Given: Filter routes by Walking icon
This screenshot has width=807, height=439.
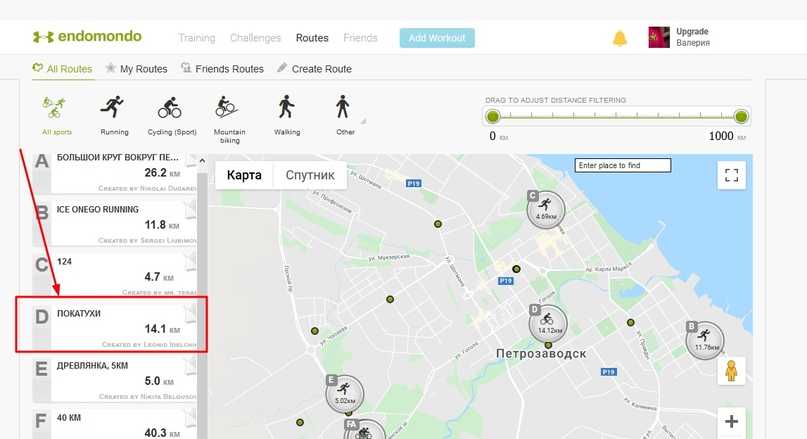Looking at the screenshot, I should click(286, 107).
